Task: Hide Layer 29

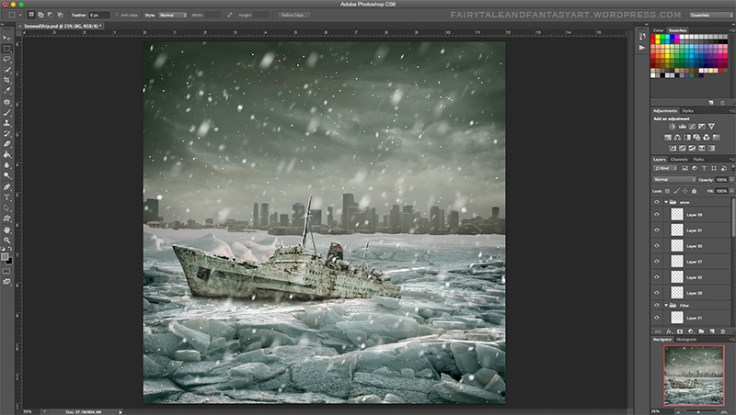Action: point(657,215)
